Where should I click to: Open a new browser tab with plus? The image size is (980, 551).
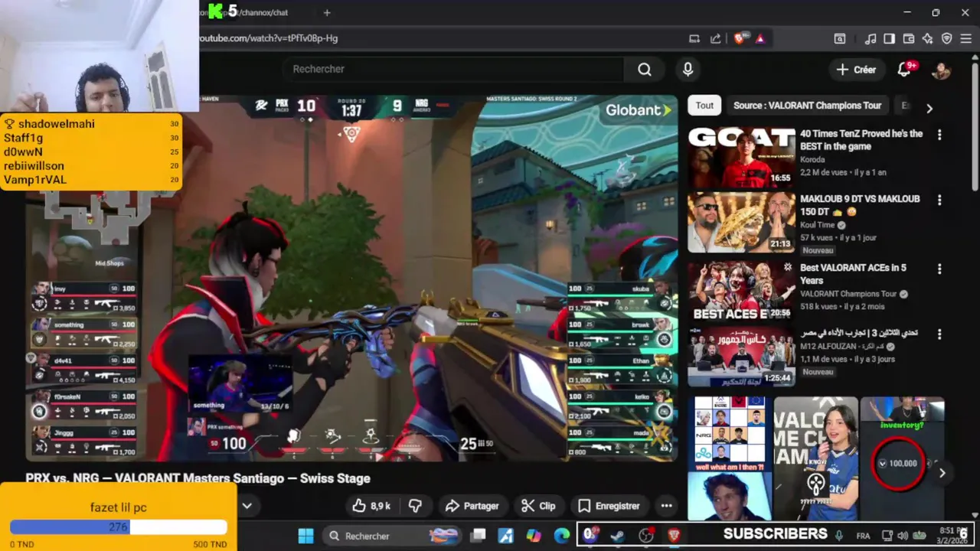pyautogui.click(x=327, y=12)
